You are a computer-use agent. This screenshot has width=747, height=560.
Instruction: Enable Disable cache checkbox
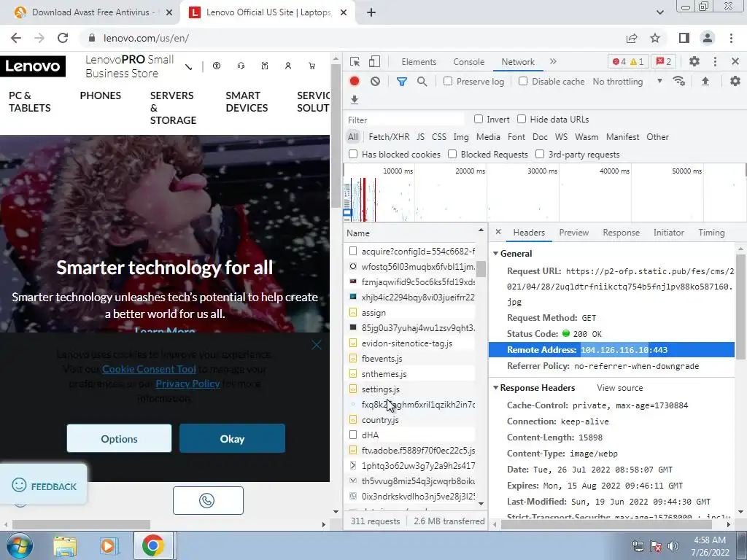coord(523,82)
